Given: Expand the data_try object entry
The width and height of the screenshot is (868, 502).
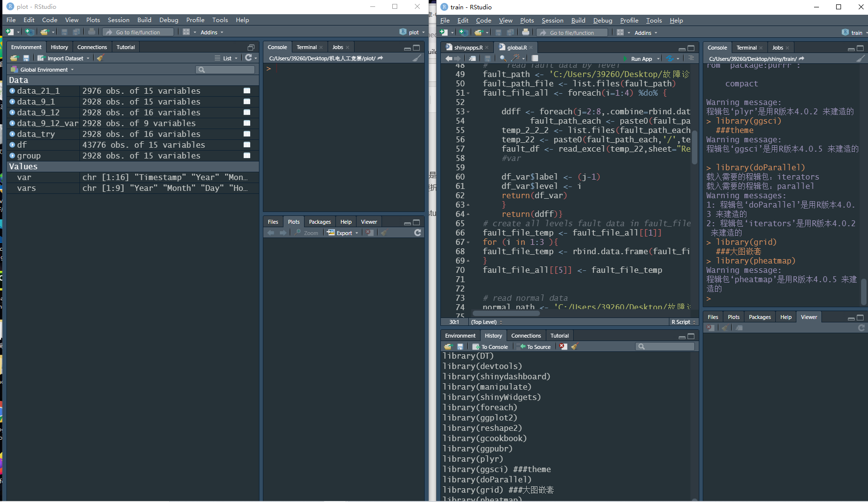Looking at the screenshot, I should coord(12,134).
